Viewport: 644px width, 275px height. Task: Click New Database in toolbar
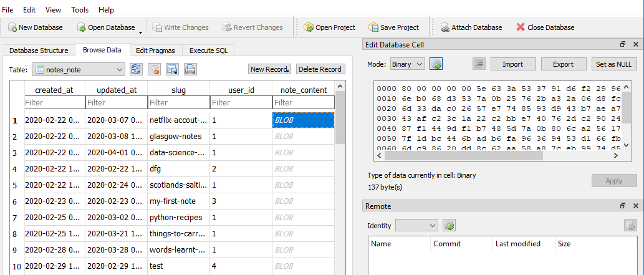click(x=36, y=27)
